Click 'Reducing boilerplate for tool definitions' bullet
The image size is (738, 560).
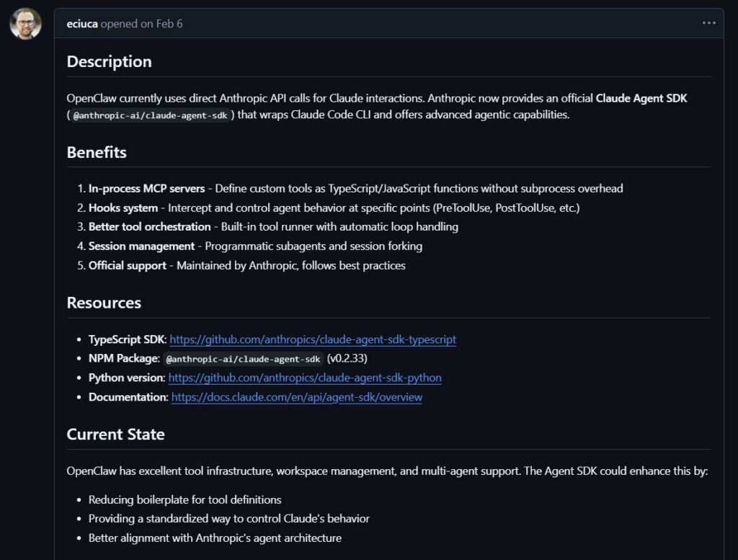tap(185, 499)
